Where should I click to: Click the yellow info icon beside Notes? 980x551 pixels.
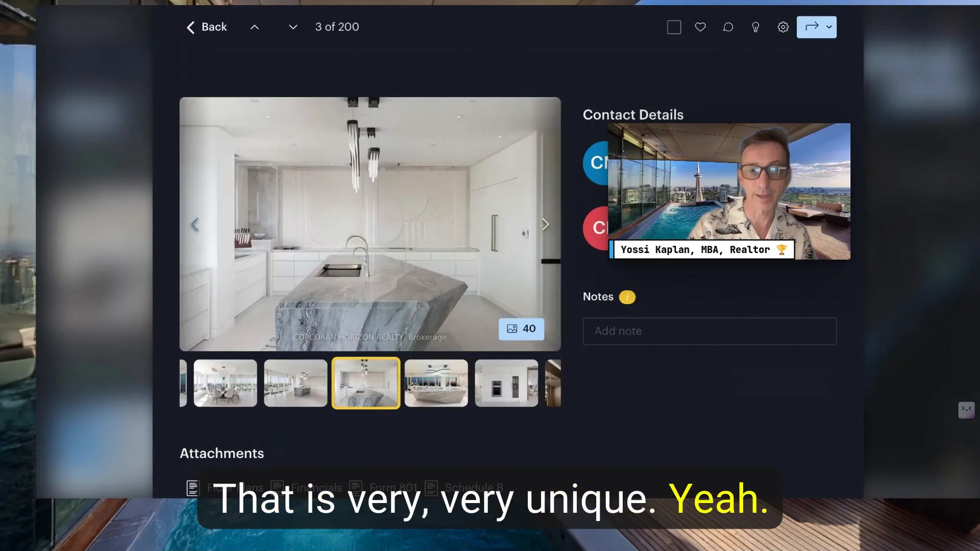point(627,297)
